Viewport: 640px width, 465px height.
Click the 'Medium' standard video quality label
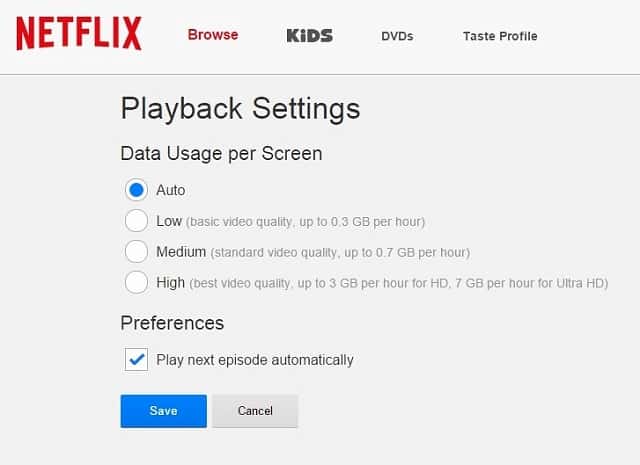tap(181, 252)
